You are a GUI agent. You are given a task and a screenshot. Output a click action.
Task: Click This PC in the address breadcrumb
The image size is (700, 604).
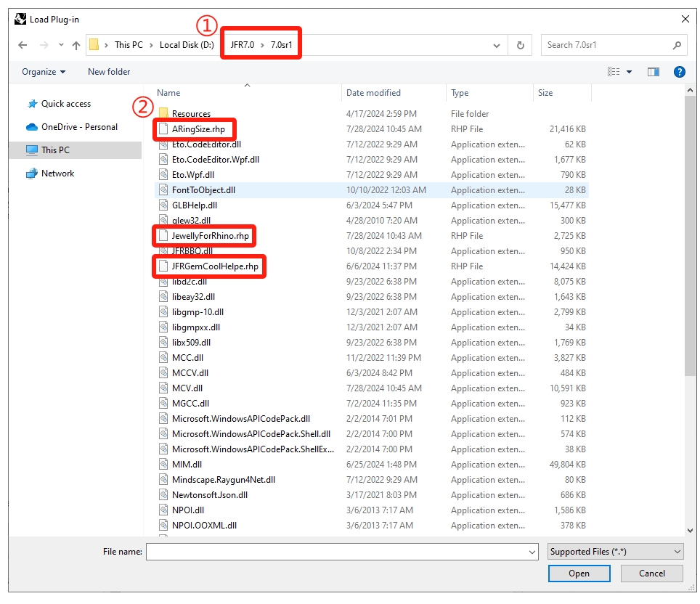[129, 45]
